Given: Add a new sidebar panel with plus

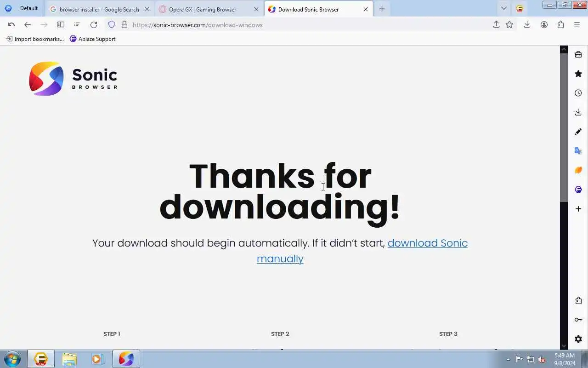Looking at the screenshot, I should point(578,209).
